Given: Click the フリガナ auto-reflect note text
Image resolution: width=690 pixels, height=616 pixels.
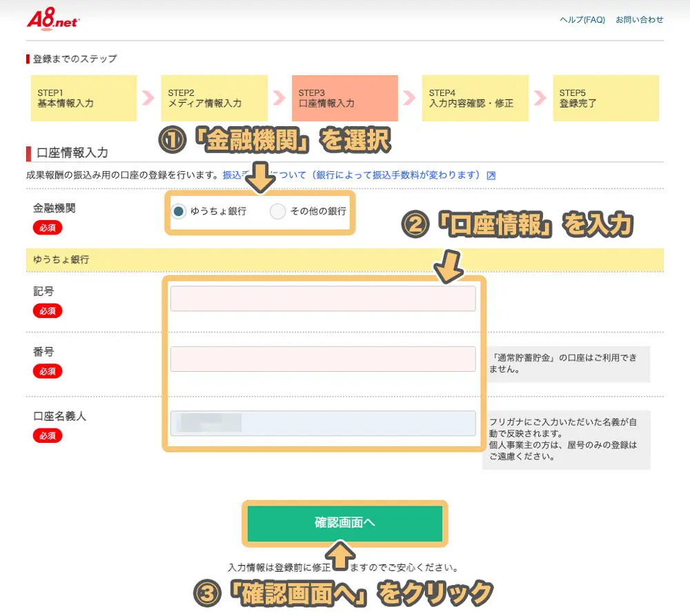Looking at the screenshot, I should tap(563, 439).
